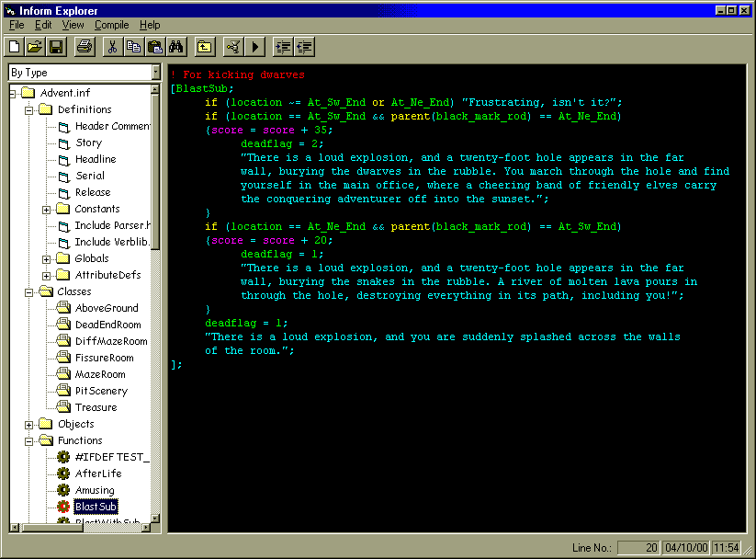Click the Copy toolbar icon
Image resolution: width=756 pixels, height=559 pixels.
click(x=133, y=47)
